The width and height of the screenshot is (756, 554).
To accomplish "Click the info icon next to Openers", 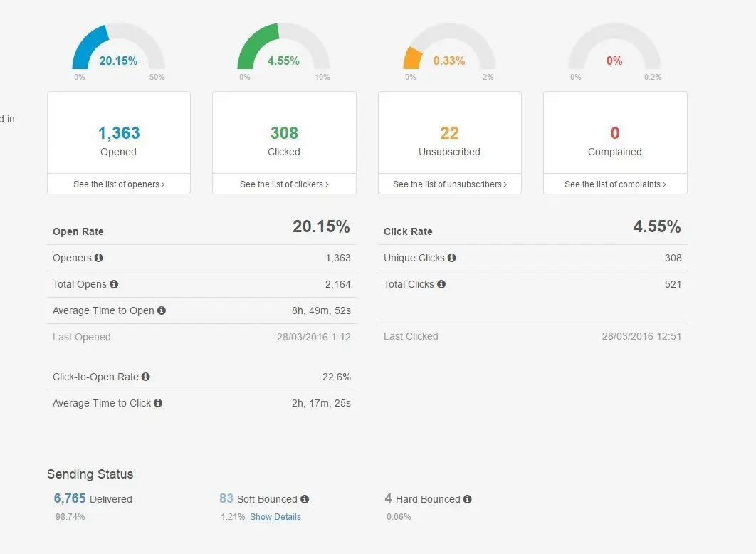I will 99,258.
